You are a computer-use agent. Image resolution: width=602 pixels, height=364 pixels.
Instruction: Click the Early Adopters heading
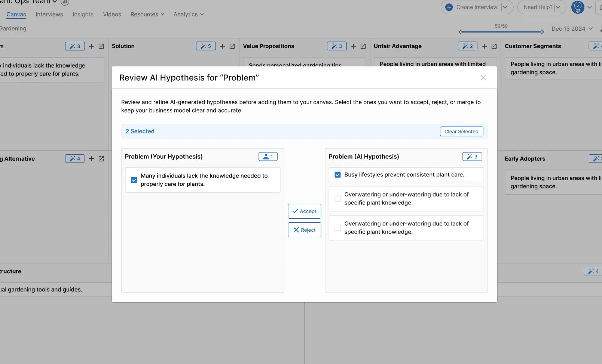tap(525, 158)
